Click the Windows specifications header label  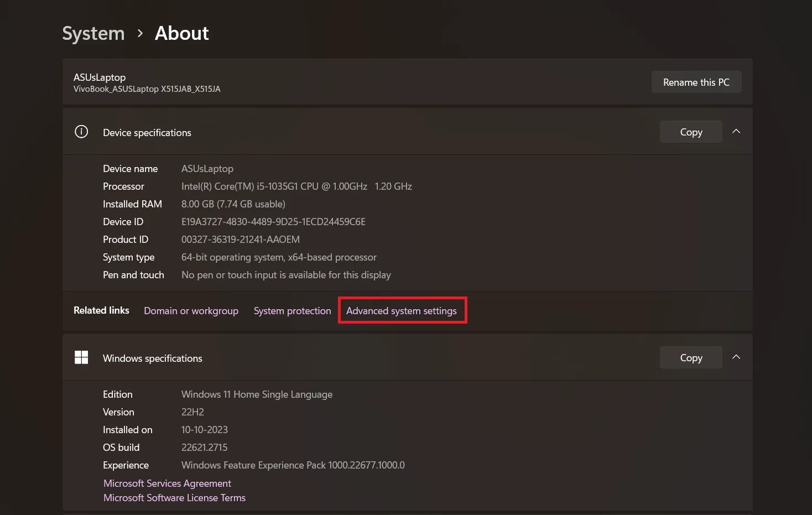pyautogui.click(x=153, y=358)
